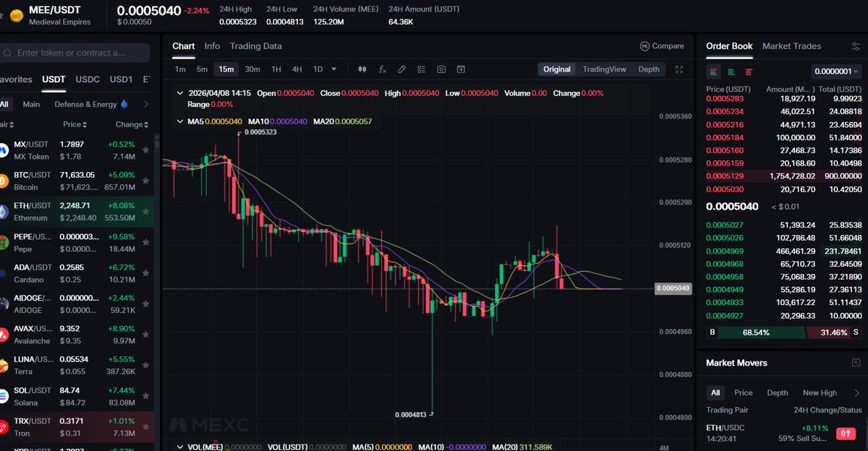
Task: Take a chart snapshot with camera icon
Action: point(441,69)
